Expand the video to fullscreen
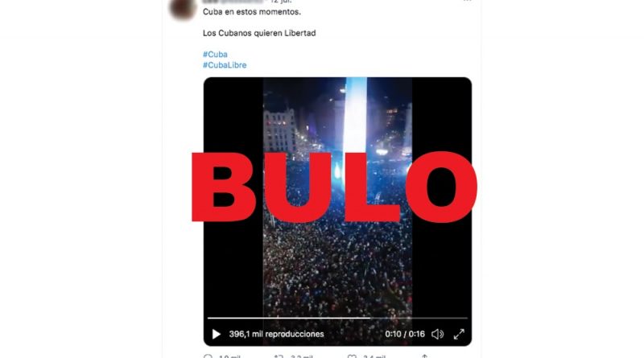644x358 pixels. point(459,334)
